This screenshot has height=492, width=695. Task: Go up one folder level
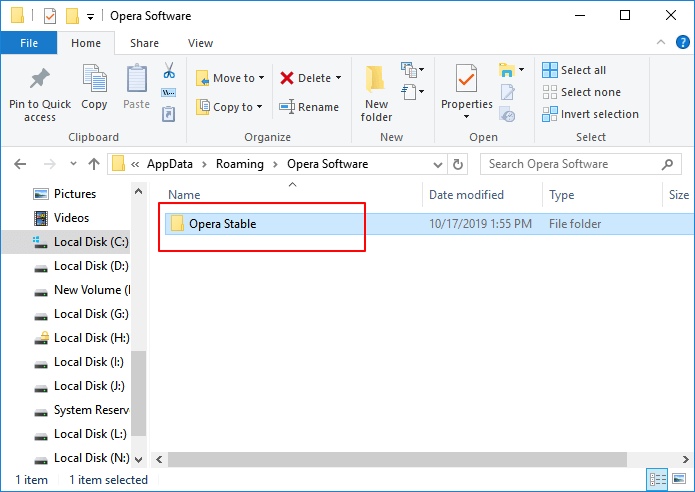pos(94,164)
